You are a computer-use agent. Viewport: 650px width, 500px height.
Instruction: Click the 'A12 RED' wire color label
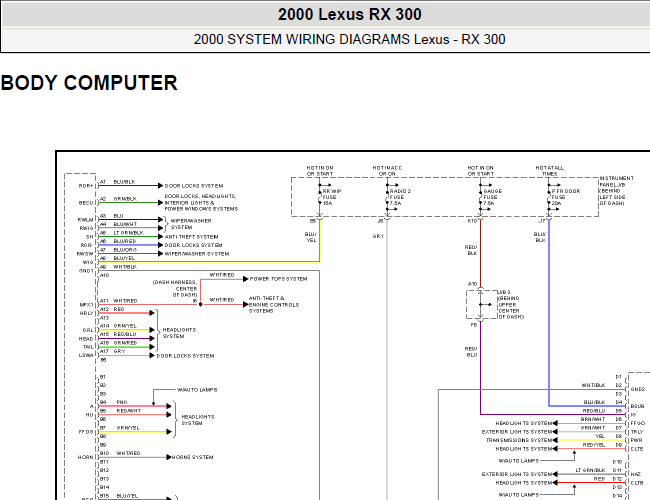click(112, 309)
